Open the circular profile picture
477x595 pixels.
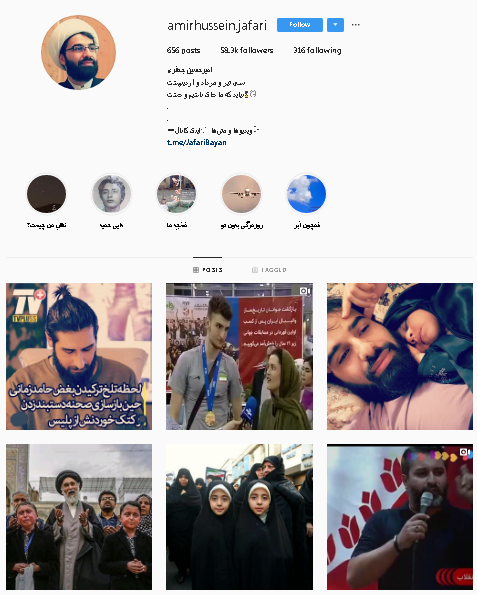pyautogui.click(x=79, y=52)
